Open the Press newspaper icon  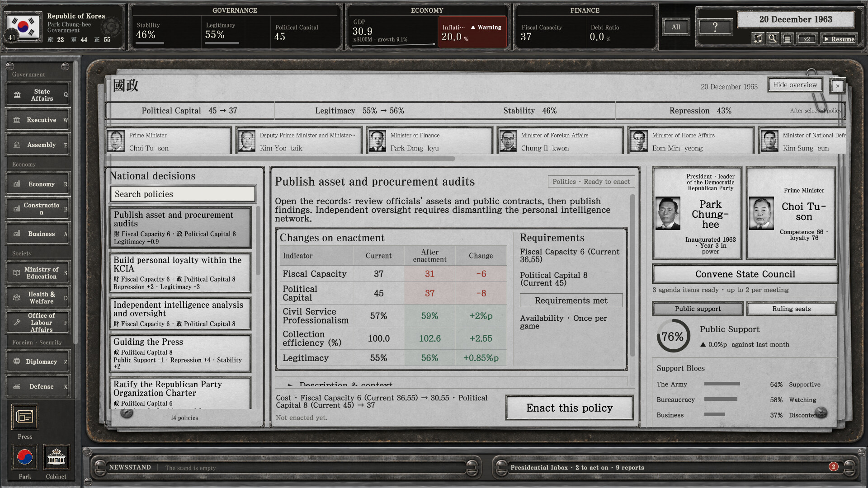pyautogui.click(x=25, y=417)
